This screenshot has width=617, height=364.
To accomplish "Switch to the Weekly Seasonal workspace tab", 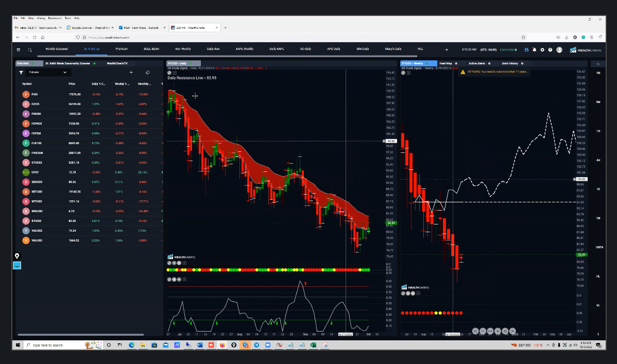I will point(57,49).
